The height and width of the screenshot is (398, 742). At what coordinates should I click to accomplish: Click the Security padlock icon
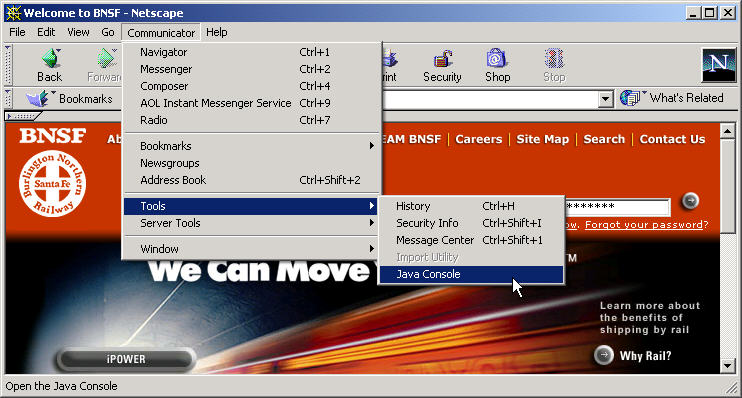(442, 59)
